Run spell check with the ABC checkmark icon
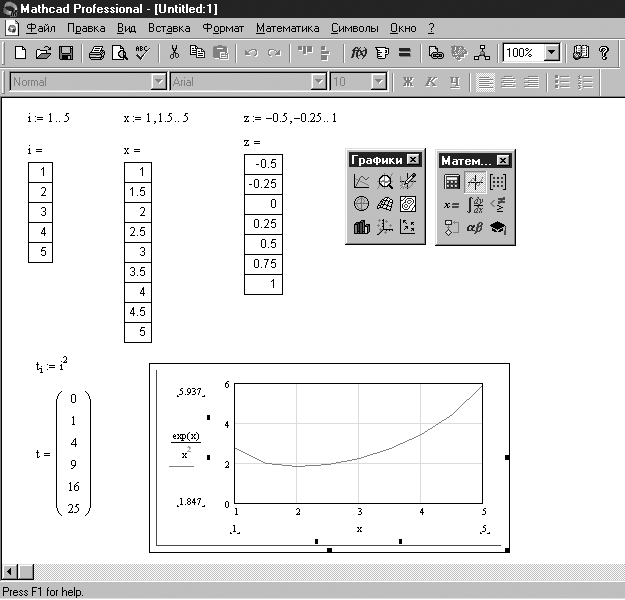The image size is (625, 600). [x=142, y=53]
